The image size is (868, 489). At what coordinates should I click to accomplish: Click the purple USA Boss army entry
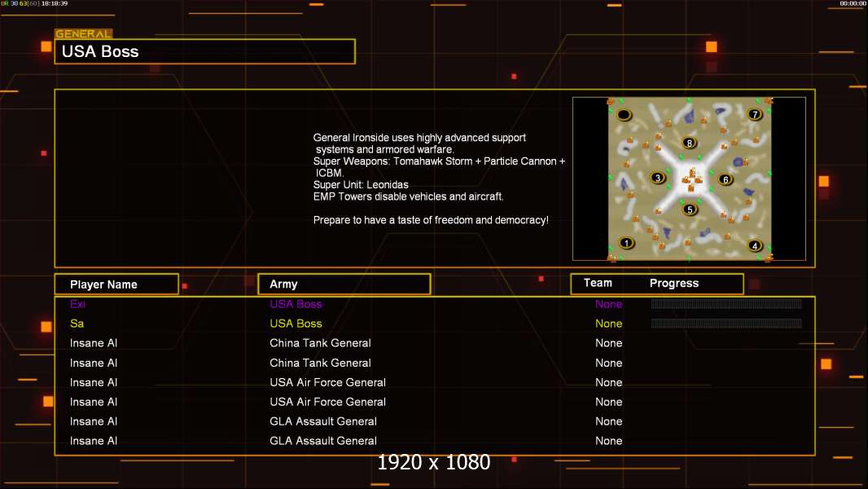[x=296, y=304]
